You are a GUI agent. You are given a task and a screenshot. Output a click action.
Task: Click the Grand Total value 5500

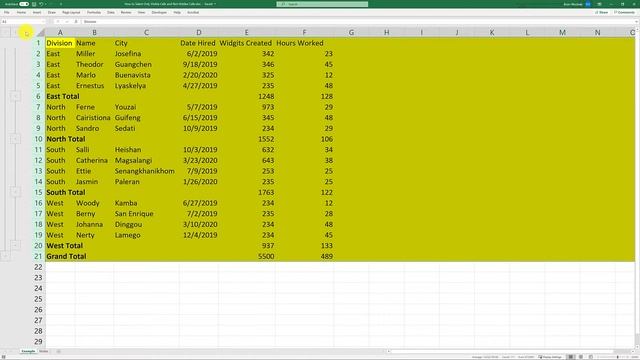247,256
